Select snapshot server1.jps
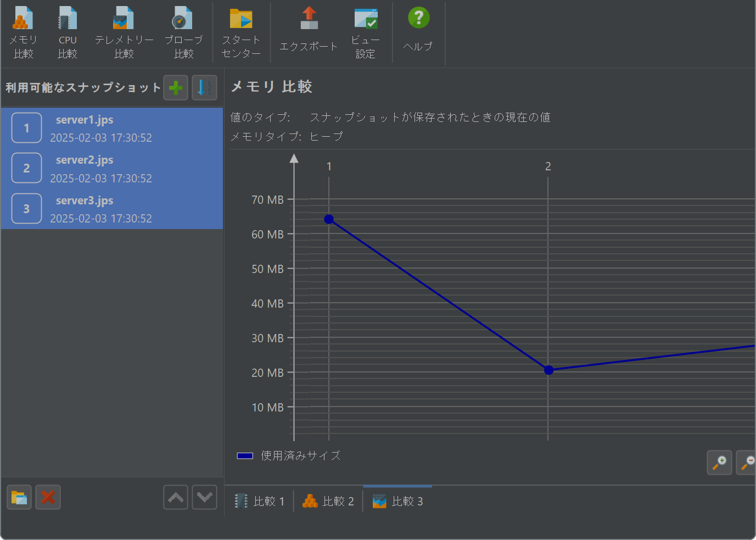 point(112,128)
